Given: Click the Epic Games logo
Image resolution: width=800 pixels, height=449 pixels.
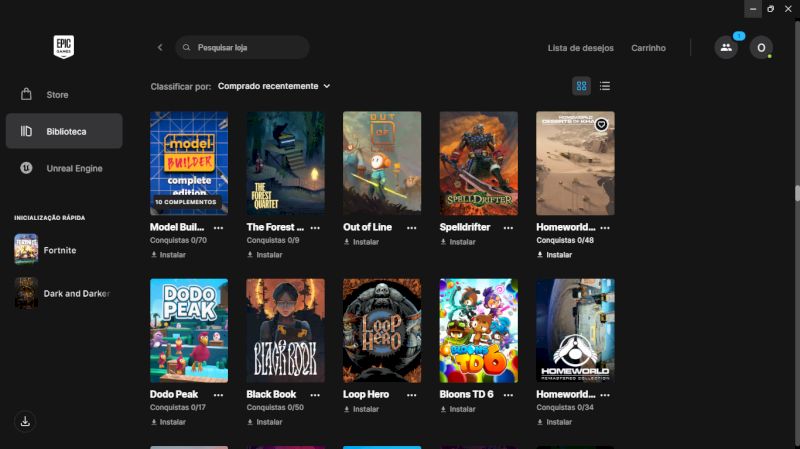Looking at the screenshot, I should coord(65,47).
